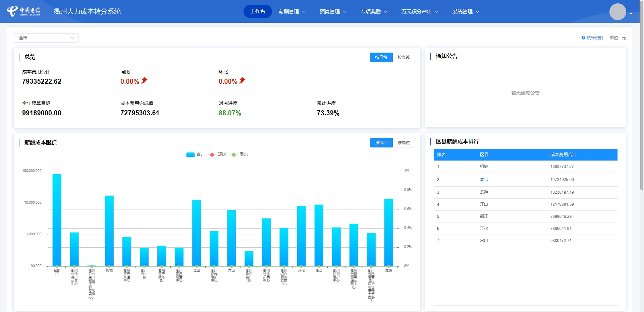Image resolution: width=644 pixels, height=312 pixels.
Task: Click the total cost value 79335222.62
Action: [42, 81]
